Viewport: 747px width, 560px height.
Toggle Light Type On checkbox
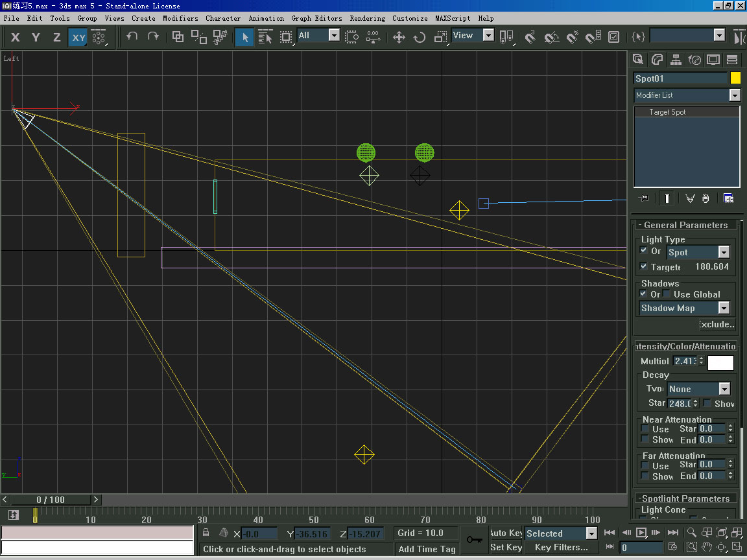pyautogui.click(x=644, y=250)
